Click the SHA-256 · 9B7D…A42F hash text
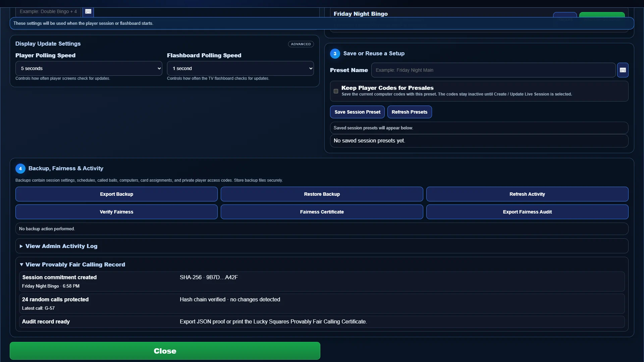 click(209, 277)
